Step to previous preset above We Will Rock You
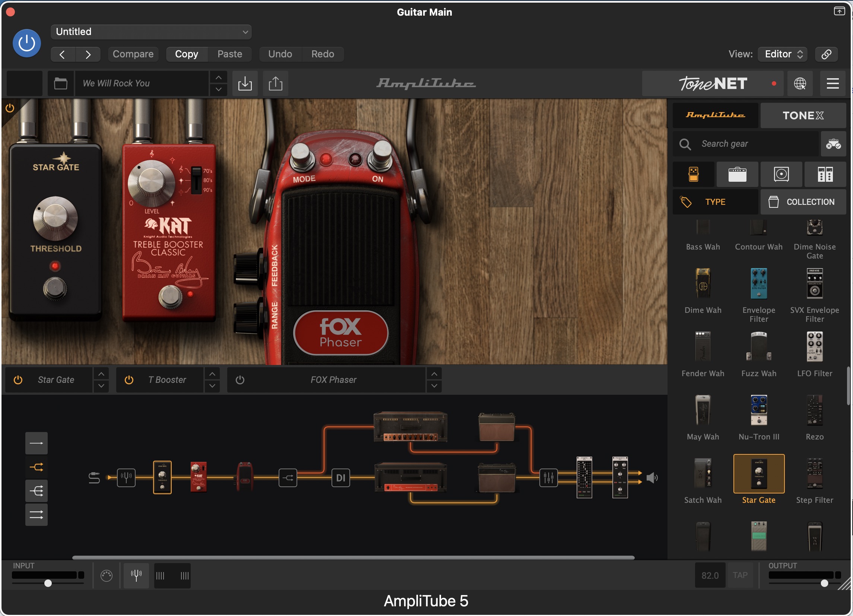This screenshot has height=616, width=853. pos(219,77)
